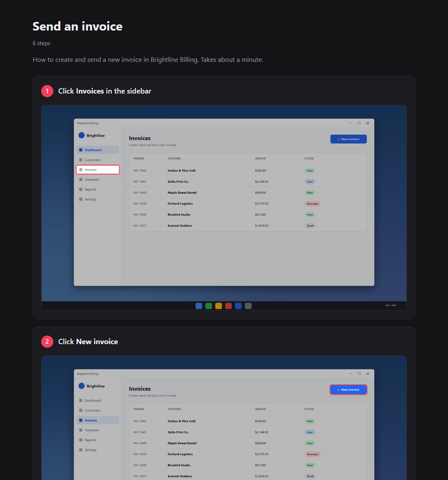Click green taskbar icon in step 1 screenshot
Viewport: 448px width, 480px height.
tap(209, 306)
